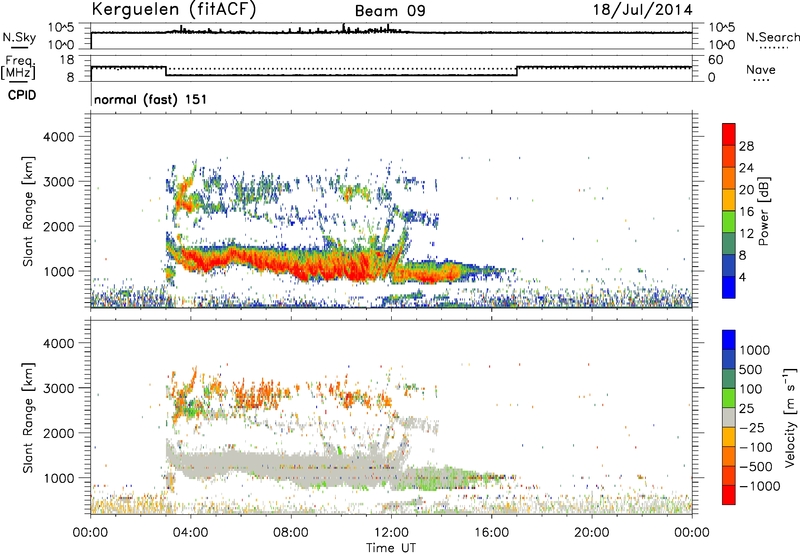The image size is (800, 554).
Task: Click the '04:00' time axis tick label
Action: point(190,533)
